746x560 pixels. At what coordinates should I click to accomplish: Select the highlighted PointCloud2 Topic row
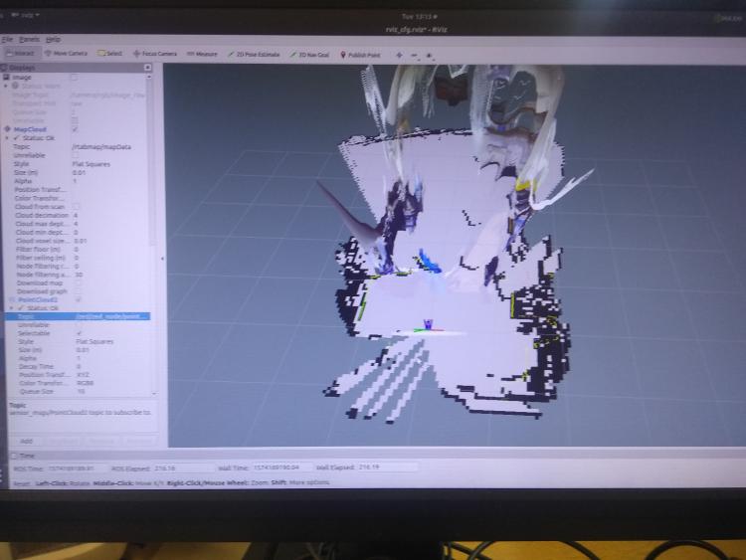80,316
